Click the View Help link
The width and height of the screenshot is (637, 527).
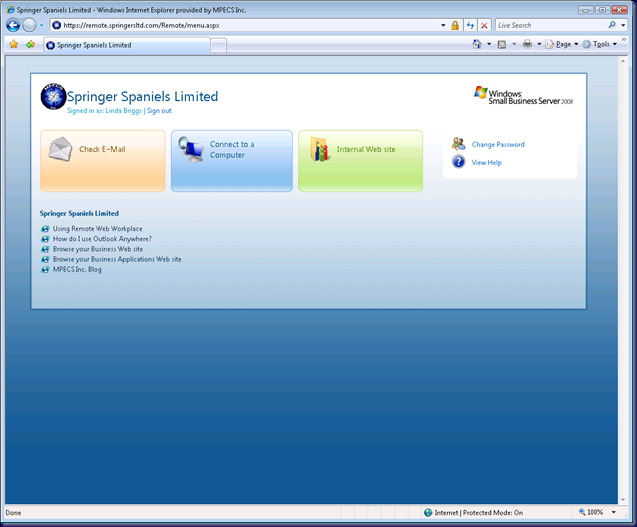(486, 163)
